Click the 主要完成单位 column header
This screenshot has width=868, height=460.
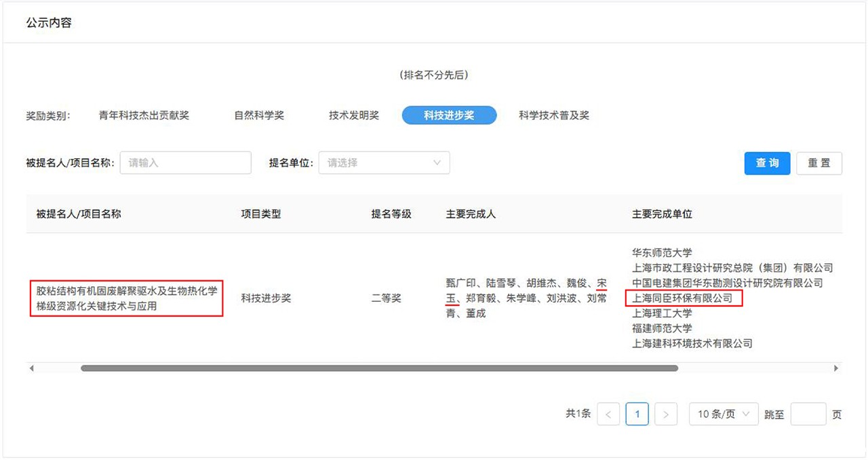662,214
